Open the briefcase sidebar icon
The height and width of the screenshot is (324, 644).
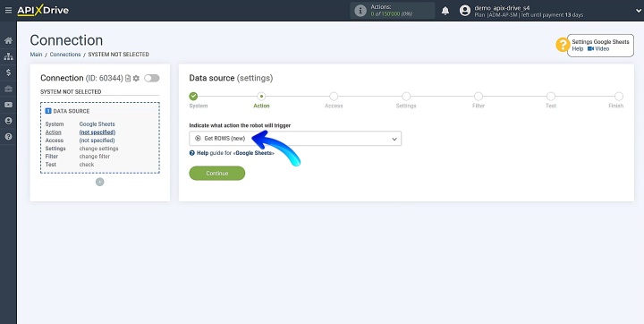tap(8, 89)
